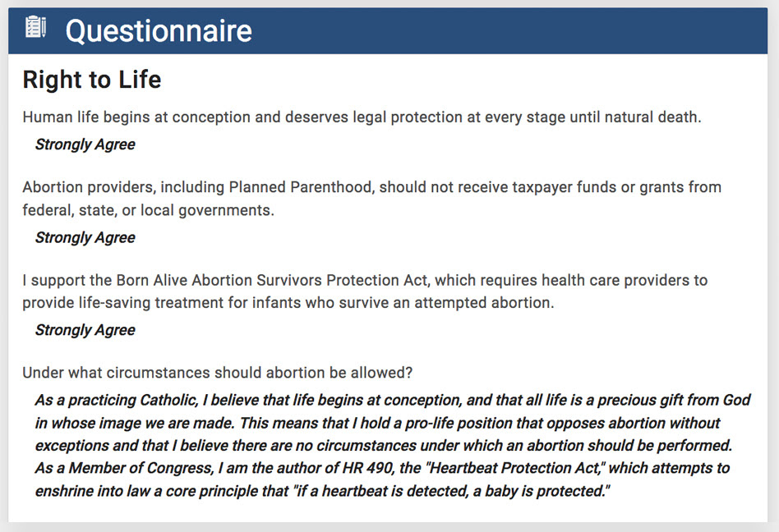The width and height of the screenshot is (779, 532).
Task: Click the Born Alive Act support statement
Action: [365, 280]
